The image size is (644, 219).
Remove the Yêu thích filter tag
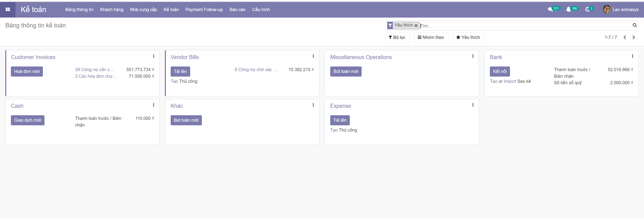[416, 26]
